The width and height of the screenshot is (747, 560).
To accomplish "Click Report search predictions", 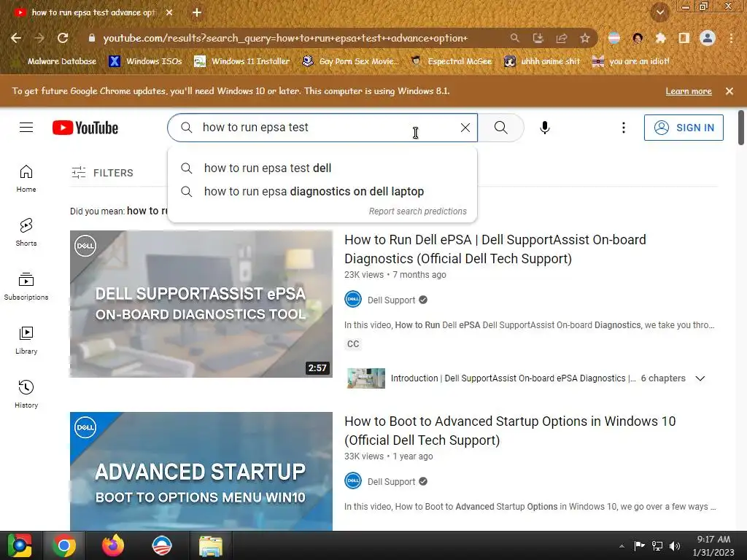I will [x=418, y=211].
